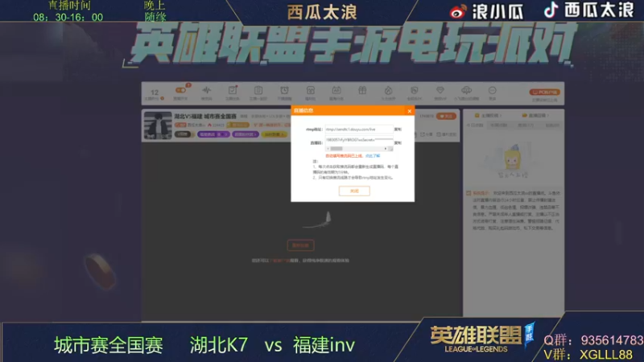Select the second sub-tab in the right panel
This screenshot has height=362, width=644.
point(498,125)
